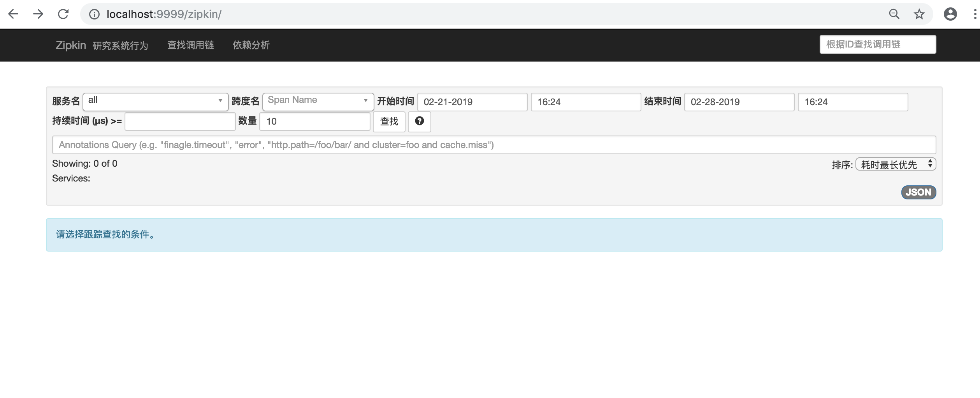This screenshot has height=398, width=980.
Task: Open the help question mark button
Action: [420, 122]
